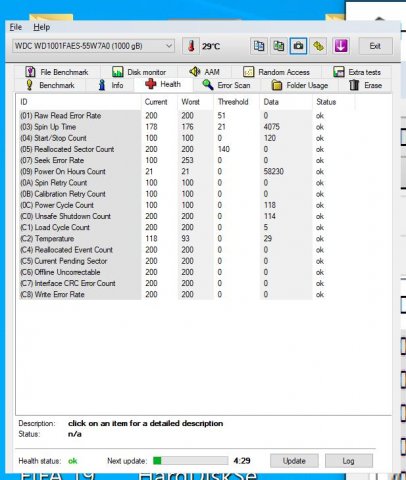Select the Spin Retry Count row
The image size is (406, 480).
(x=187, y=183)
